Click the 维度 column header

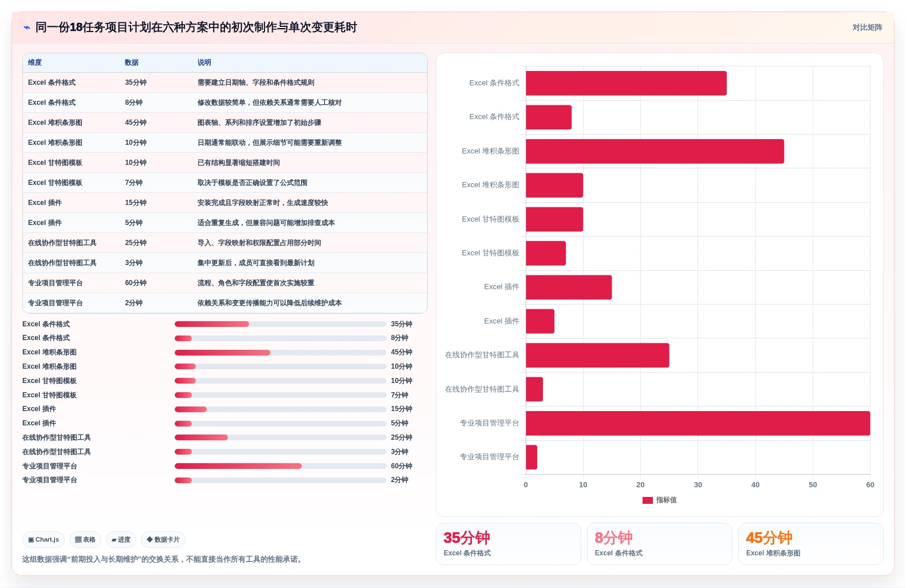click(x=35, y=62)
